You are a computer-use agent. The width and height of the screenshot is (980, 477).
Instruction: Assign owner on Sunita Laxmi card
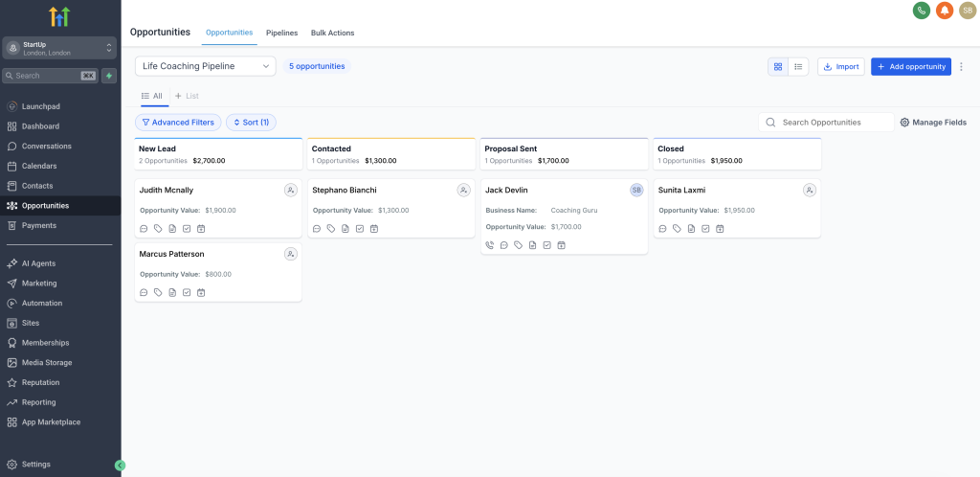[810, 190]
